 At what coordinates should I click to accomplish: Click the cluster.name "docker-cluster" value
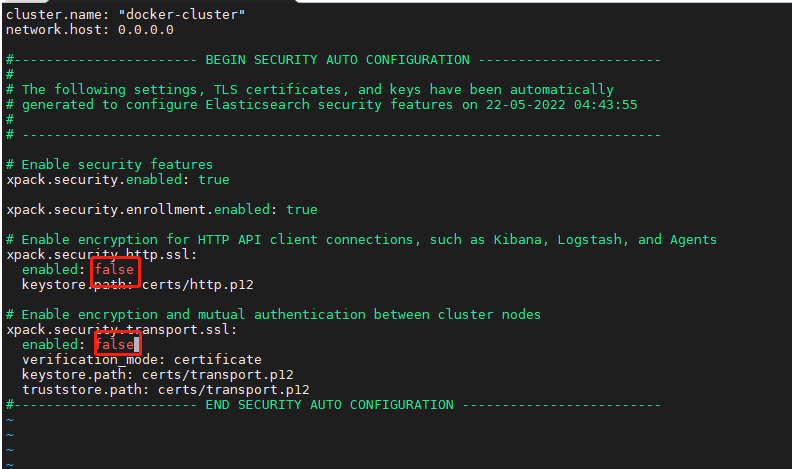click(181, 15)
